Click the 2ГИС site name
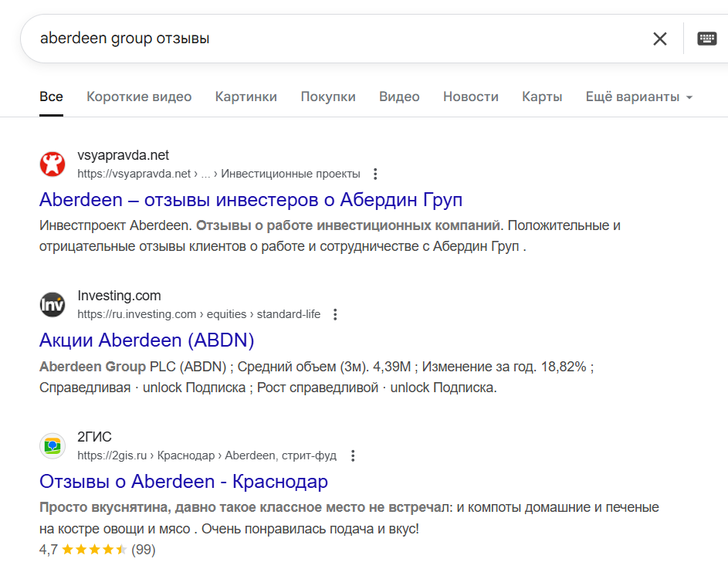 (x=94, y=437)
